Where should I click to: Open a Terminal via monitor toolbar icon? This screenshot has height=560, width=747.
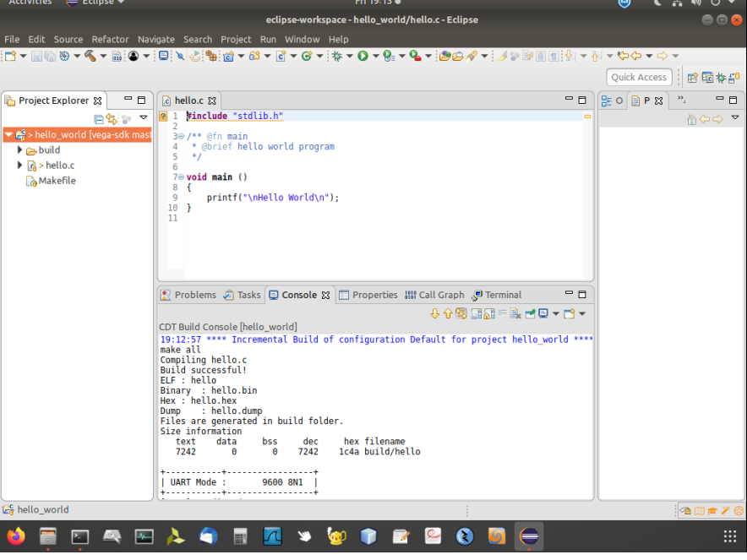[x=163, y=57]
